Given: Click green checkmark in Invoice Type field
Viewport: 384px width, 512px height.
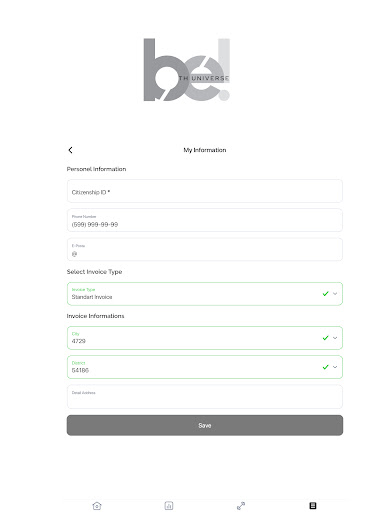Looking at the screenshot, I should [x=326, y=294].
